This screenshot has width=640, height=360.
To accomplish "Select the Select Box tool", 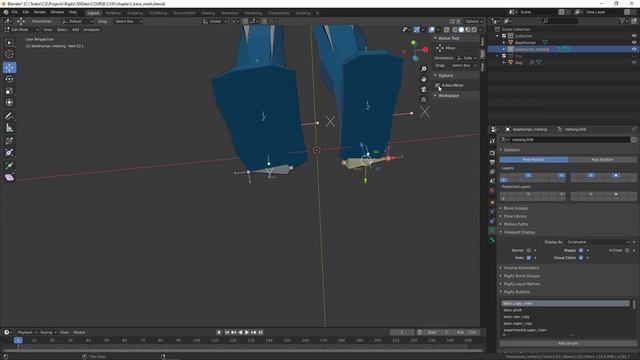I will (x=9, y=43).
